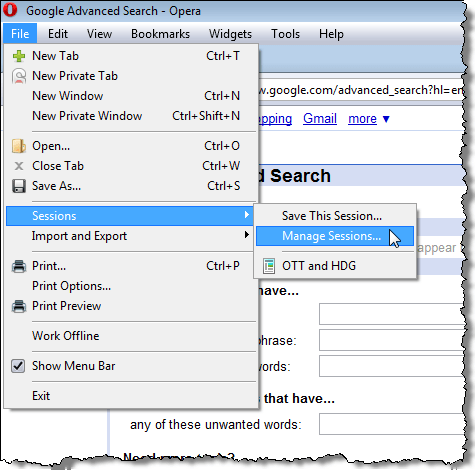475x470 pixels.
Task: Select New Window from File menu
Action: (x=132, y=96)
